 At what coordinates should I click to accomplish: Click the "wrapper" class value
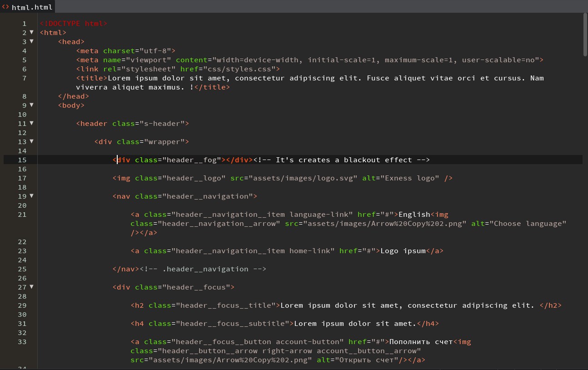164,142
